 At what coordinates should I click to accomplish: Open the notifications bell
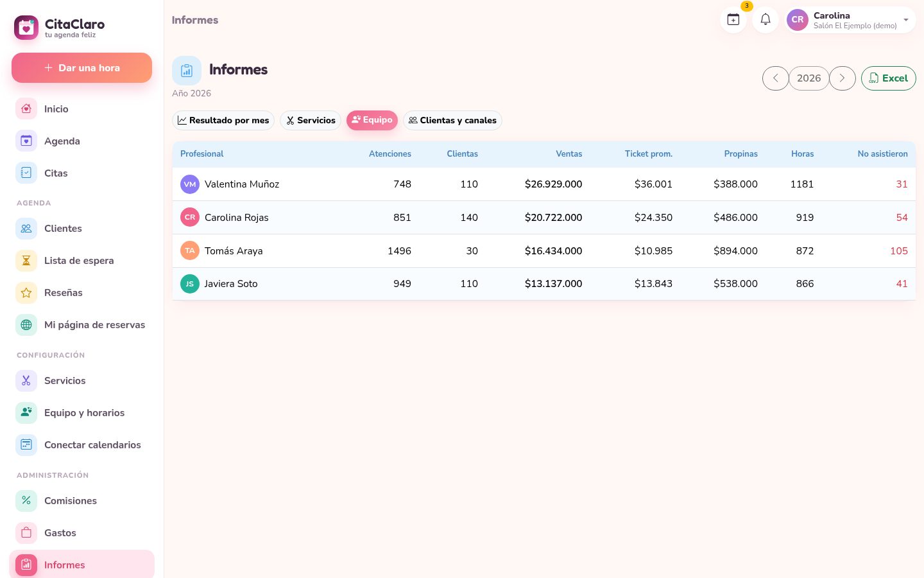tap(766, 20)
